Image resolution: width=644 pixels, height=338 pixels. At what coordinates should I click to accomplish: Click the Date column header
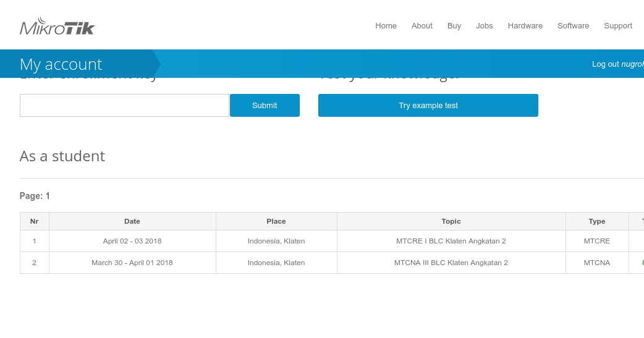pos(132,221)
